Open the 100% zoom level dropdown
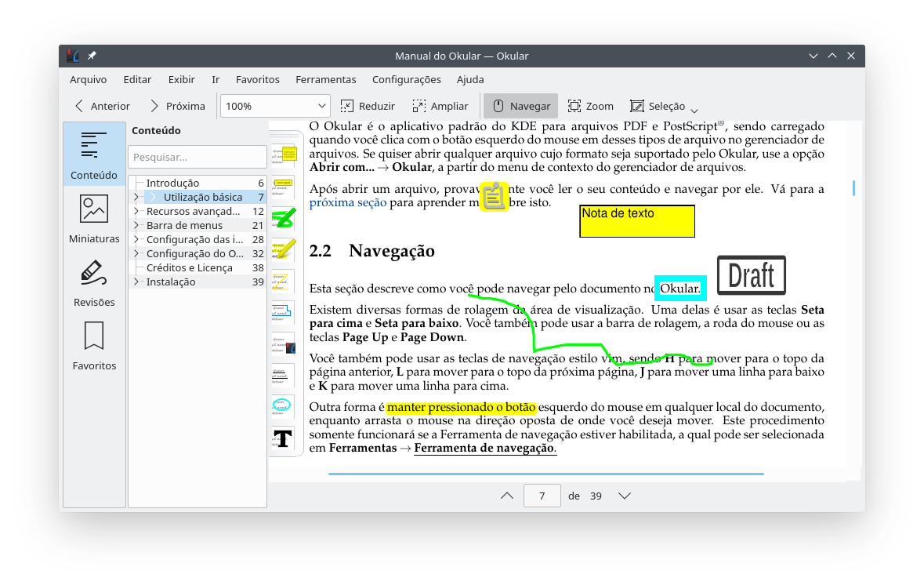 click(275, 106)
